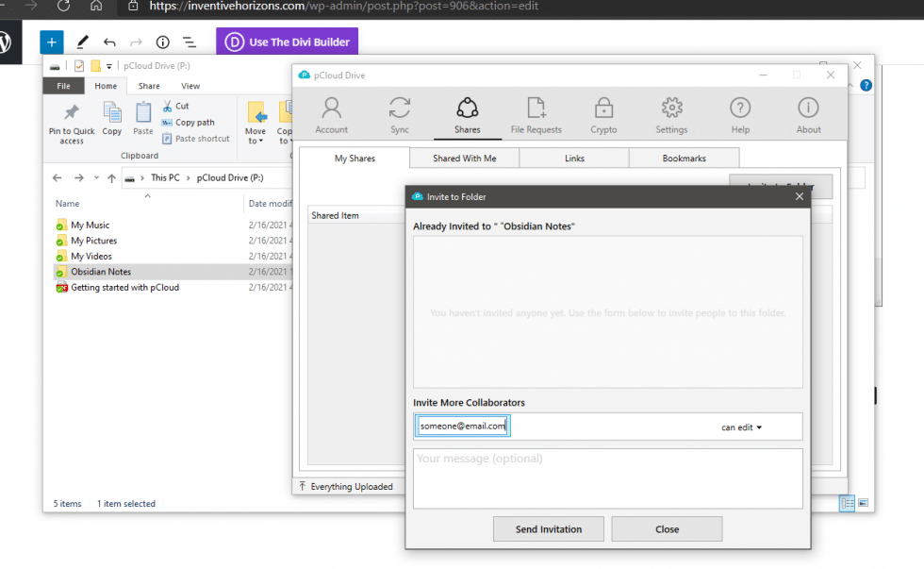The image size is (924, 569).
Task: Open the WordPress document info details
Action: click(162, 42)
